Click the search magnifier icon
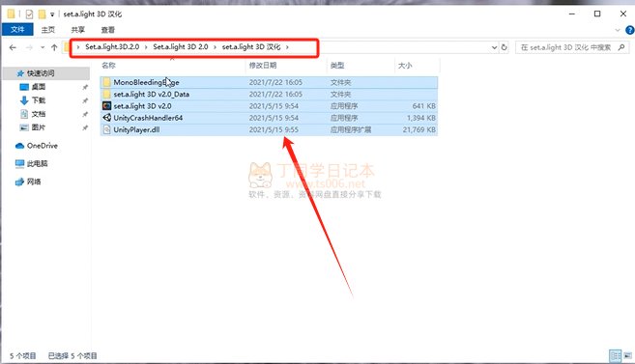This screenshot has height=364, width=635. pos(621,47)
